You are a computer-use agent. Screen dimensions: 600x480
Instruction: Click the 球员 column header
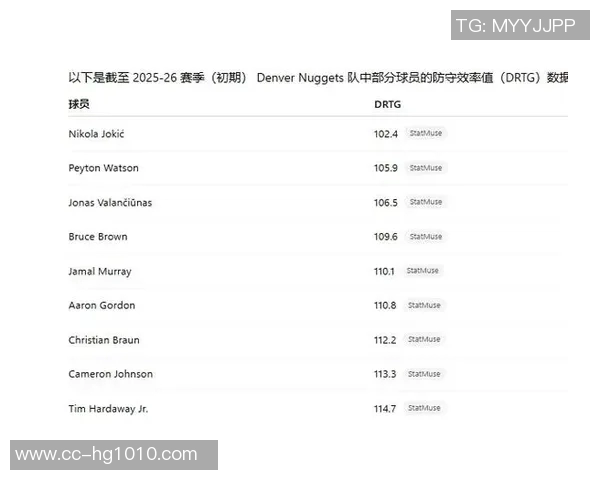79,104
